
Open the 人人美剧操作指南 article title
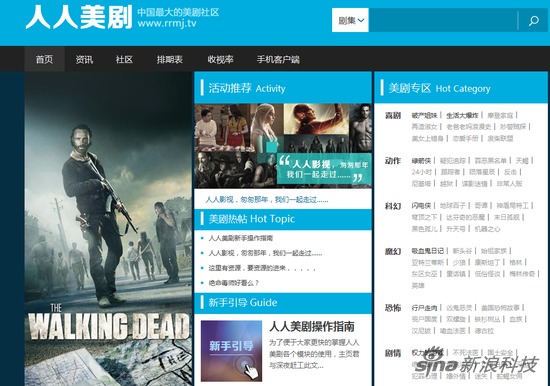tap(312, 326)
